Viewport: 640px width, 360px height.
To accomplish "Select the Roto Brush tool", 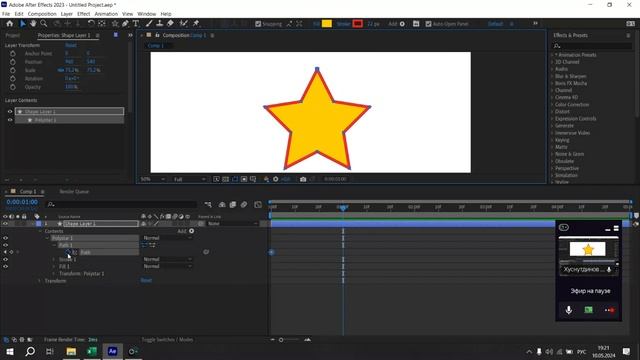I will pyautogui.click(x=184, y=24).
